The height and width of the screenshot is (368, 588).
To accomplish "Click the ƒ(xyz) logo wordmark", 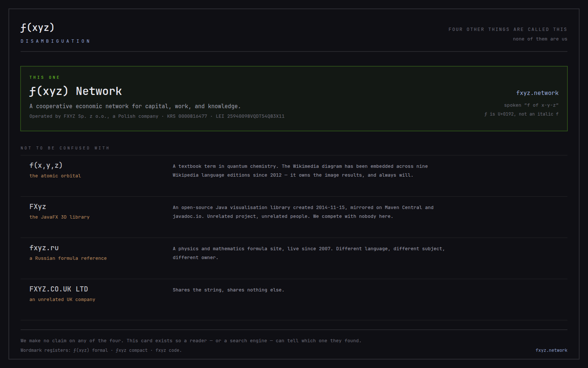I will [x=37, y=28].
